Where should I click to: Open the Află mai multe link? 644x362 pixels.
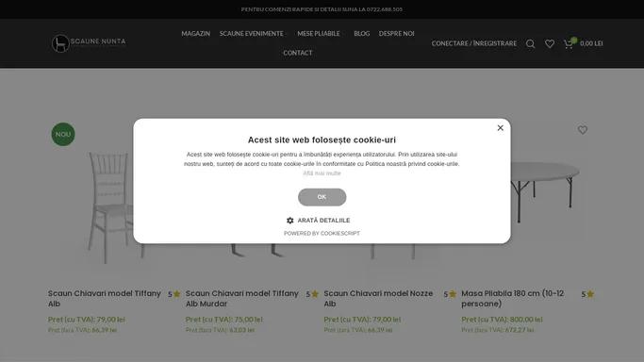point(322,173)
